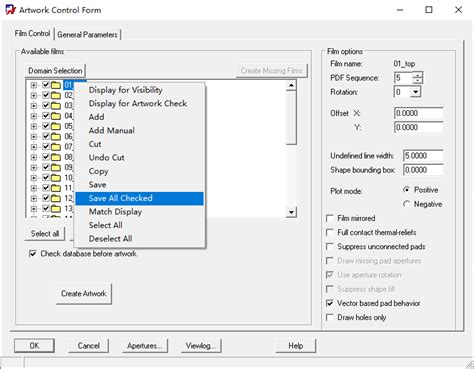Click the Shape bounding box field
Viewport: 474px width, 369px height.
[423, 170]
